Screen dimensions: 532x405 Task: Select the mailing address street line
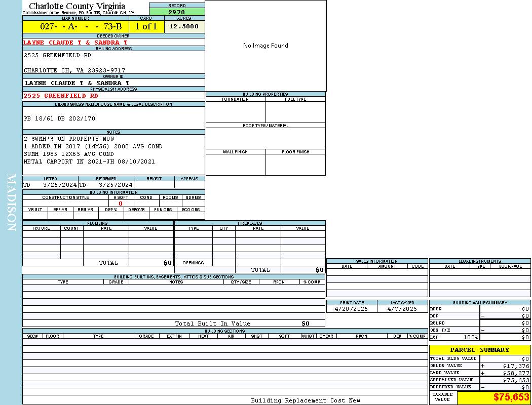57,55
